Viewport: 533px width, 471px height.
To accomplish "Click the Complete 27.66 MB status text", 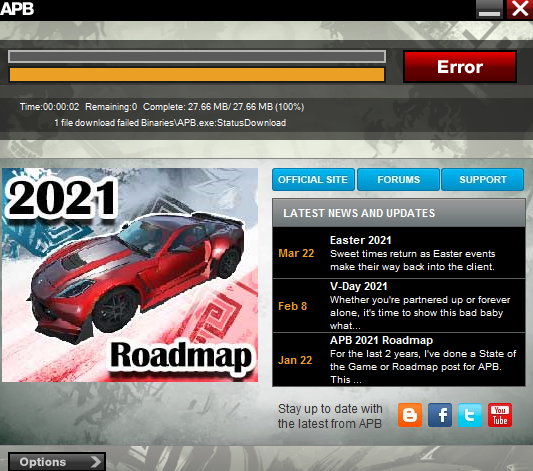I will [223, 107].
